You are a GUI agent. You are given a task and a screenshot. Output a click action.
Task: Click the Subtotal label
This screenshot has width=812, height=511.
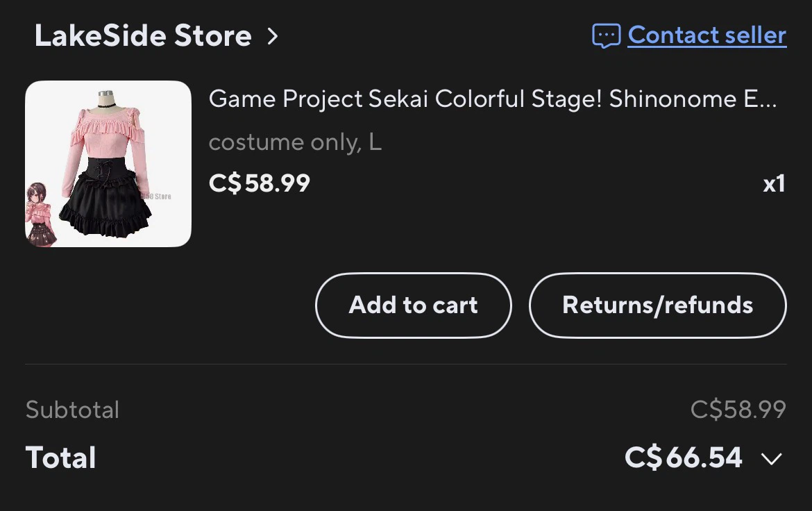[x=72, y=410]
